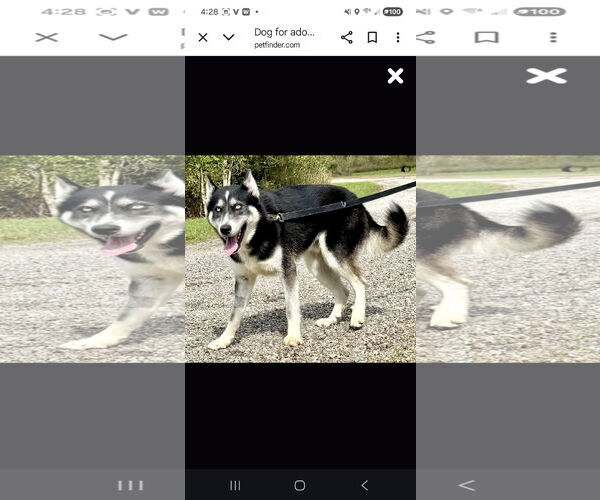Tap the 4:28 clock in status bar
Screen dimensions: 600x500
coord(209,12)
